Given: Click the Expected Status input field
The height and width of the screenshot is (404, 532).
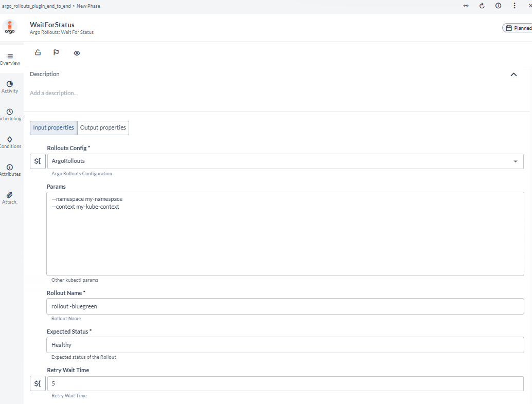Looking at the screenshot, I should coord(286,345).
